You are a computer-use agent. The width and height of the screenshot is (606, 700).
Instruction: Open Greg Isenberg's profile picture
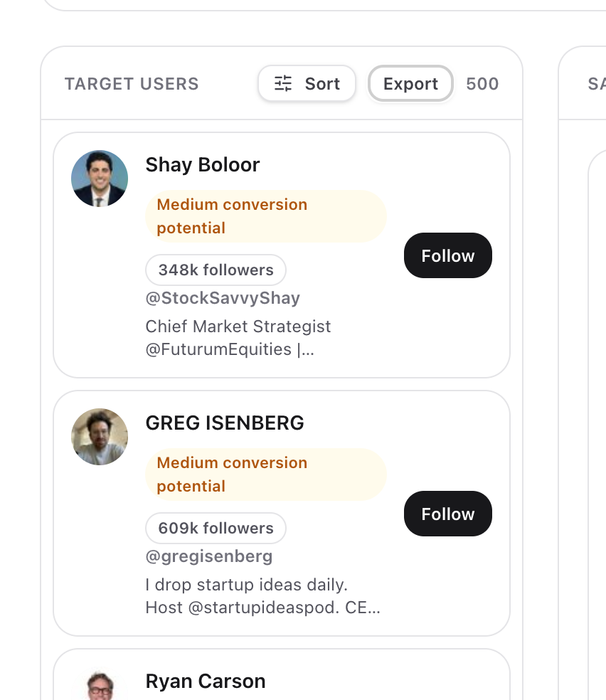click(x=100, y=437)
